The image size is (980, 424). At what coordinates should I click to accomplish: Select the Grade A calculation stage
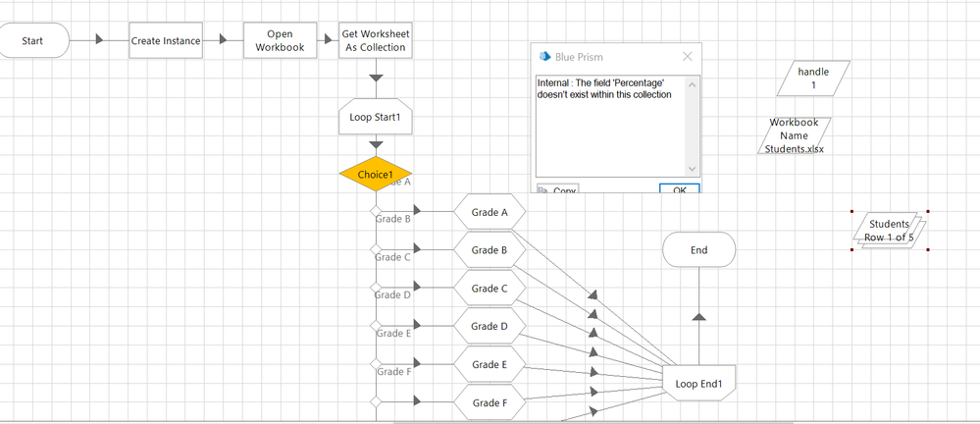tap(490, 212)
